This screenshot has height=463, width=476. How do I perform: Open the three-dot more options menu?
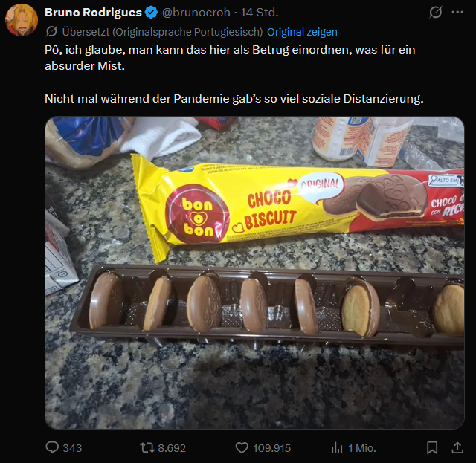tap(457, 13)
